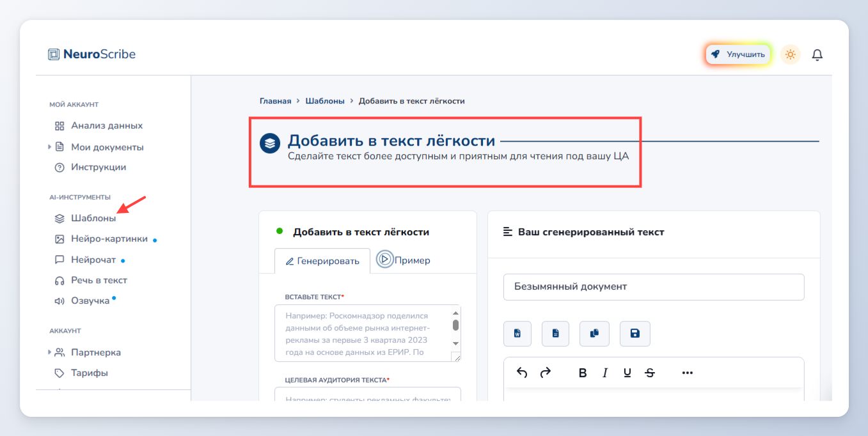Click the Вставьте текст textarea resize handle
The height and width of the screenshot is (436, 868).
(456, 357)
